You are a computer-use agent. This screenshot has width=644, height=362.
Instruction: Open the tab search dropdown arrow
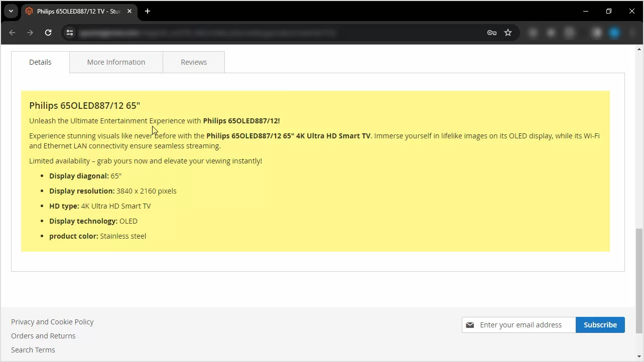[x=11, y=11]
